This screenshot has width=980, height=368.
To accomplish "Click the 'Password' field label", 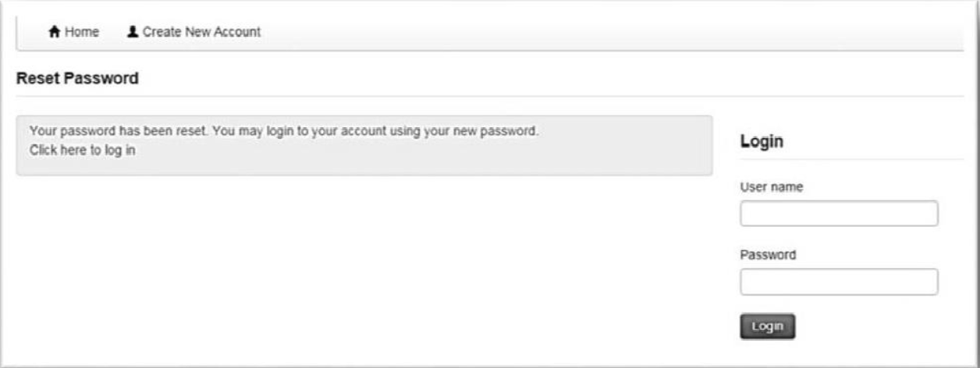I will 768,255.
